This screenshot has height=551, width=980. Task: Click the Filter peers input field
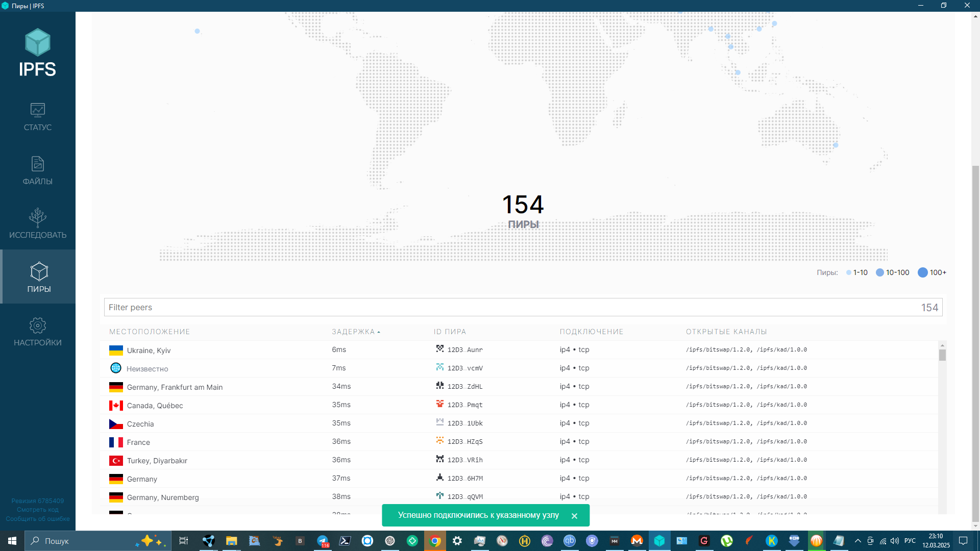tap(523, 308)
